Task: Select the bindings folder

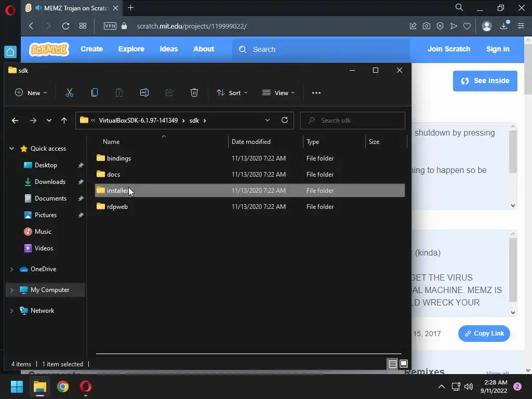Action: pyautogui.click(x=250, y=158)
